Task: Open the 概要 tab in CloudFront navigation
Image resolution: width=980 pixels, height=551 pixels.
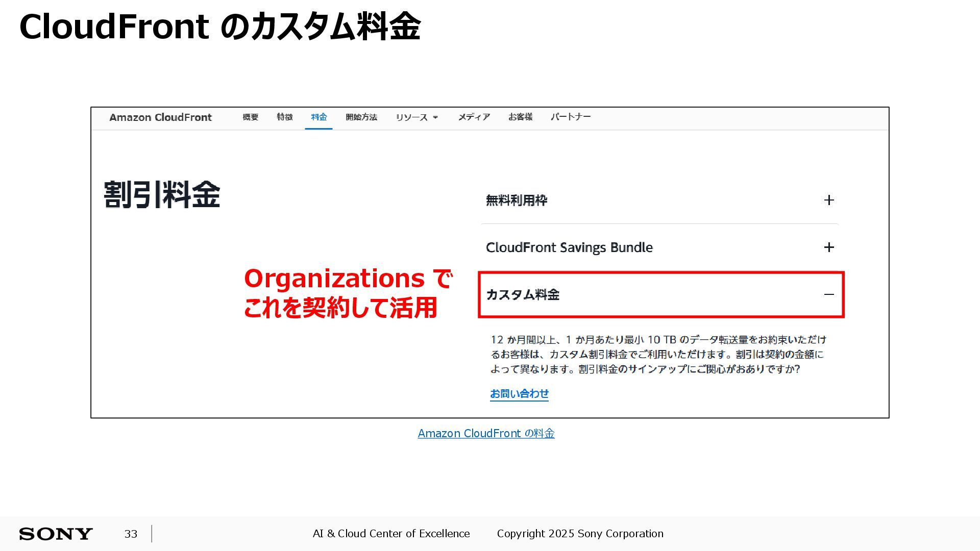Action: (250, 117)
